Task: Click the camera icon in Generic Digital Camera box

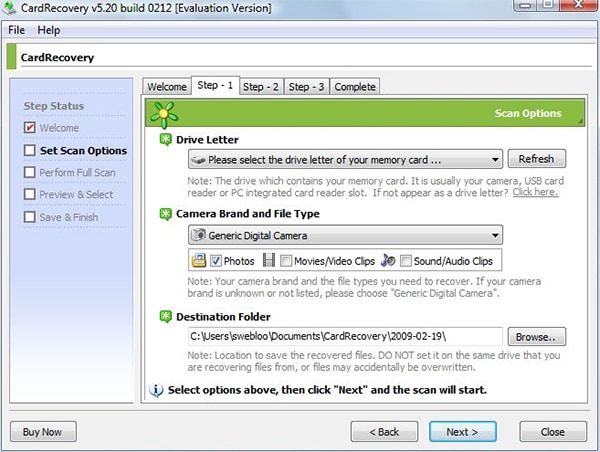Action: (198, 235)
